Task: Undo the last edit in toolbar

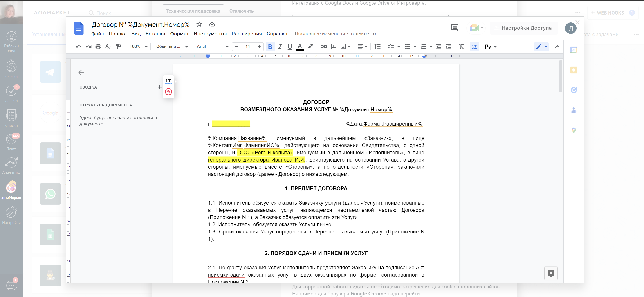Action: [x=79, y=47]
